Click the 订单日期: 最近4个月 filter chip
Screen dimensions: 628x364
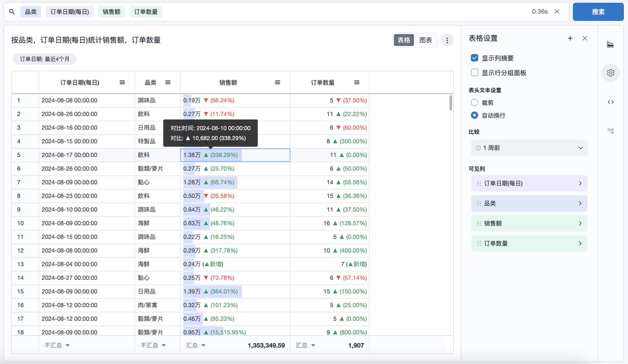click(x=44, y=59)
